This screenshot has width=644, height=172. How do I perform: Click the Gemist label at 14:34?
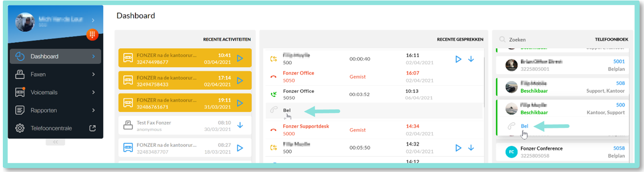coord(358,129)
